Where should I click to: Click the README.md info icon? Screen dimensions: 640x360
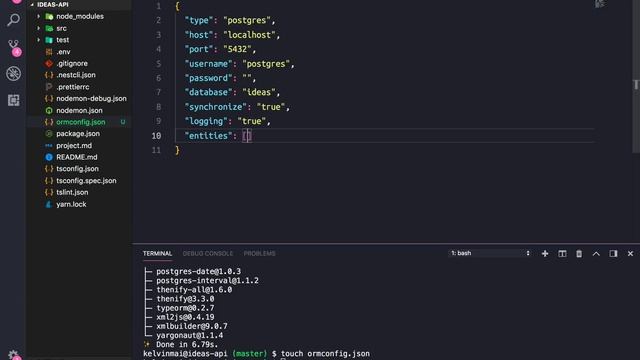click(49, 157)
